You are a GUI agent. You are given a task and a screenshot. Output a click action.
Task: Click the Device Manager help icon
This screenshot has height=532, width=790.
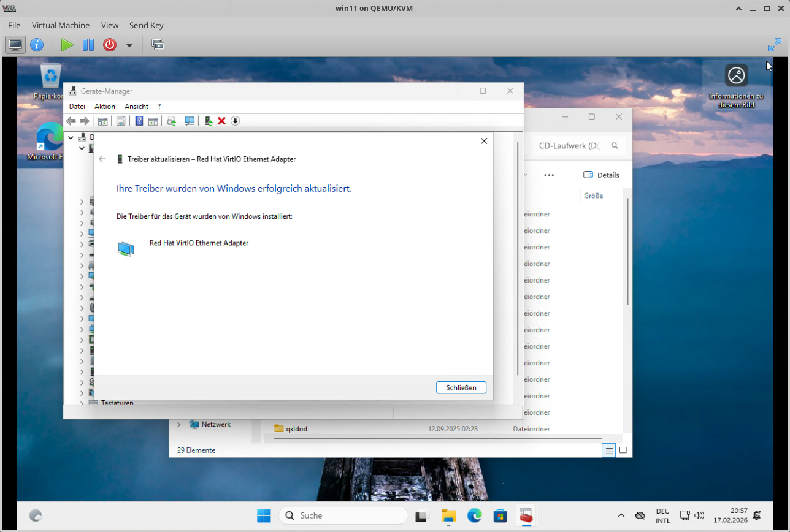[139, 121]
